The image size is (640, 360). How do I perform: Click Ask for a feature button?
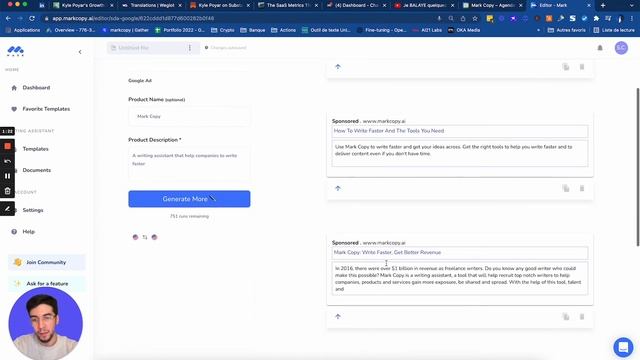pyautogui.click(x=47, y=283)
